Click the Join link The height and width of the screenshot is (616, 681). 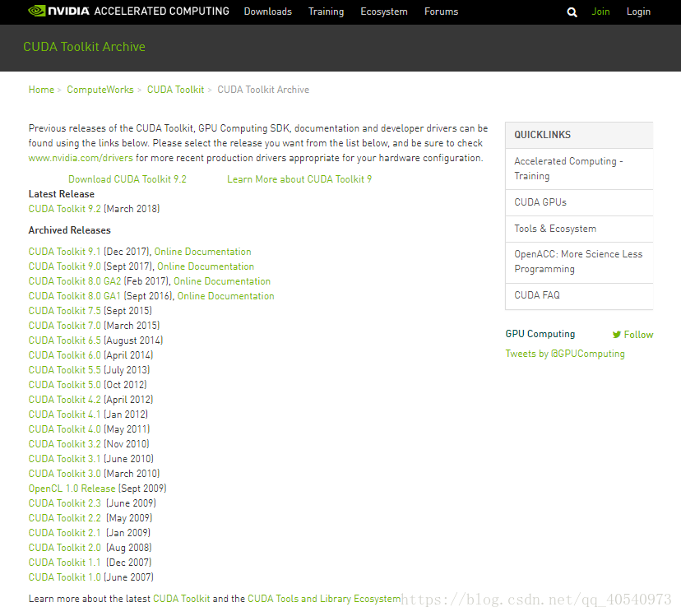point(600,12)
